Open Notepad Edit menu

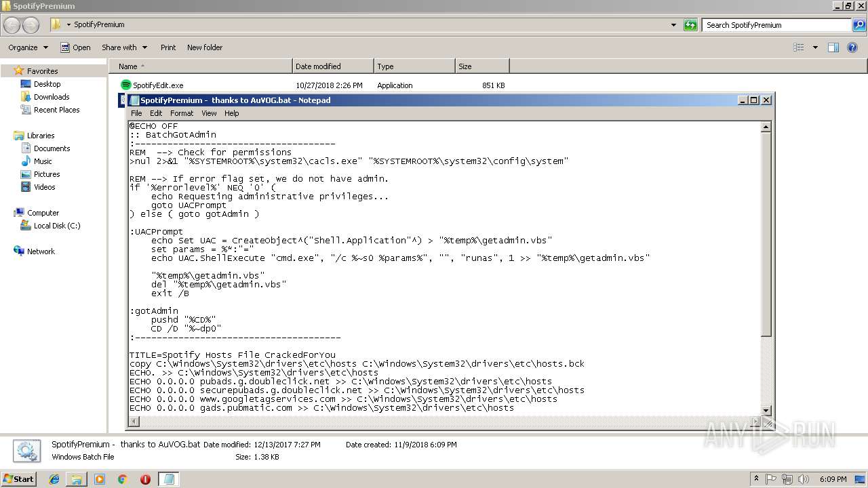tap(156, 113)
